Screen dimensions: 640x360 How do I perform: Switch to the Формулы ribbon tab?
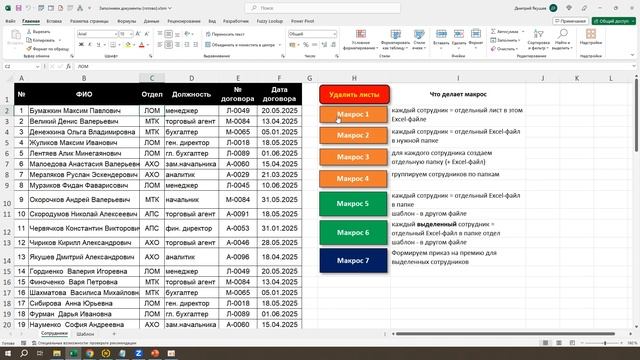click(x=127, y=21)
